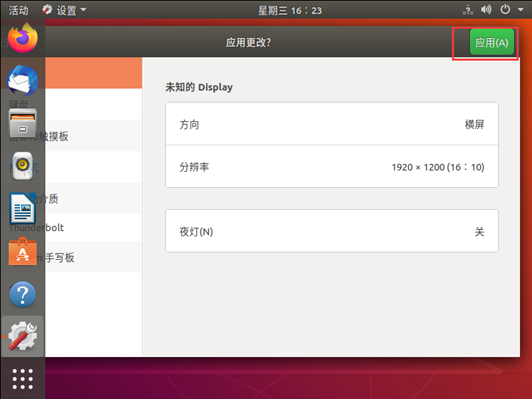Click the volume speaker icon in top bar
532x399 pixels.
[x=486, y=10]
